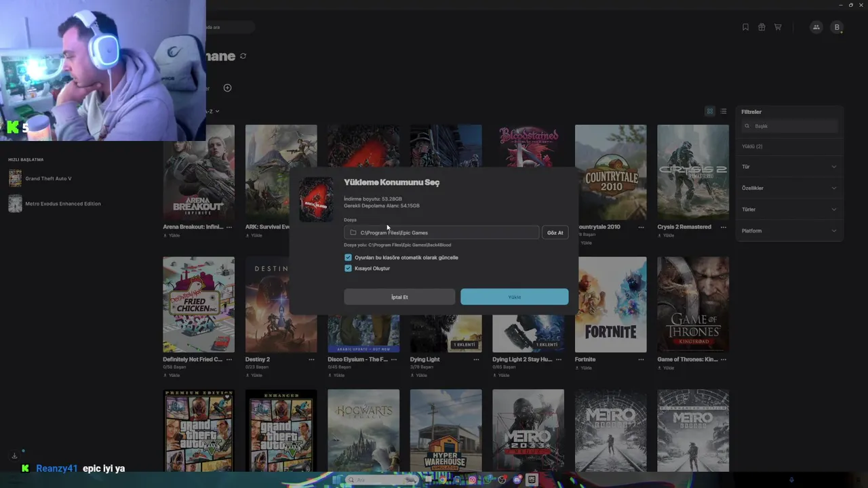Click the Yükle link under Crysis 2 Remastered
Screen dimensions: 868x488
667,235
